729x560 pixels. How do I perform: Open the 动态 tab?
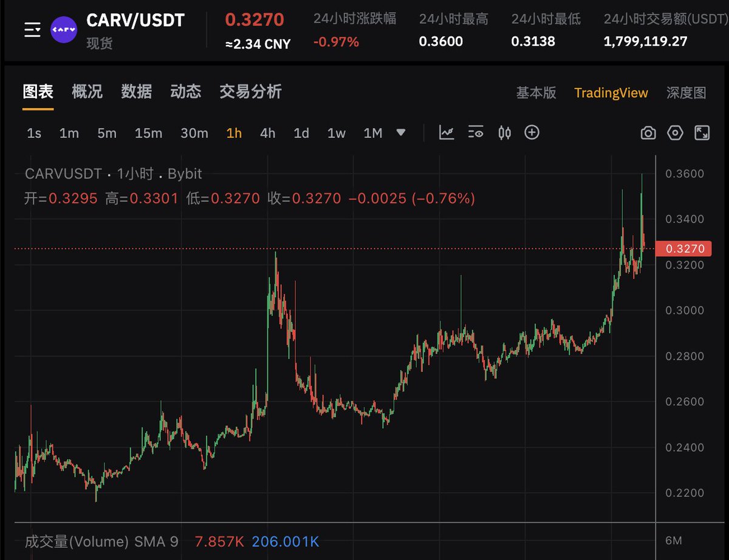[185, 92]
